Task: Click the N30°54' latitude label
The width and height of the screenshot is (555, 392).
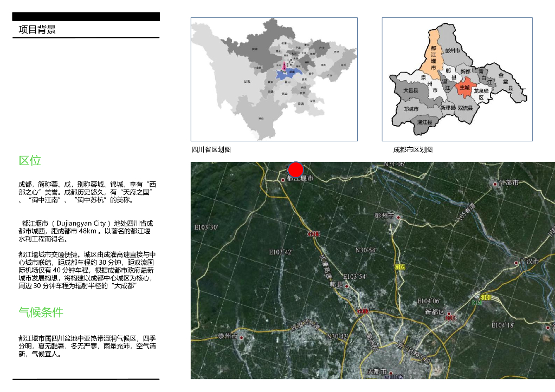Action: pyautogui.click(x=366, y=250)
